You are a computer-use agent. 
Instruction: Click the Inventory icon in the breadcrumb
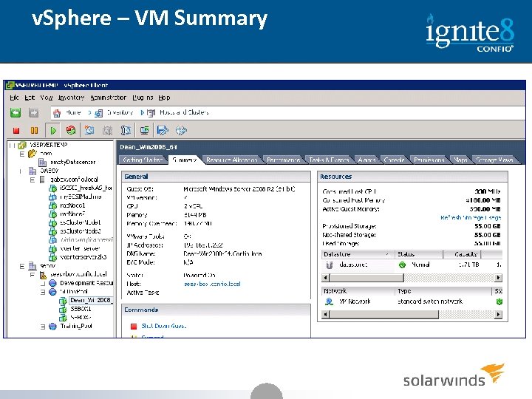[98, 113]
